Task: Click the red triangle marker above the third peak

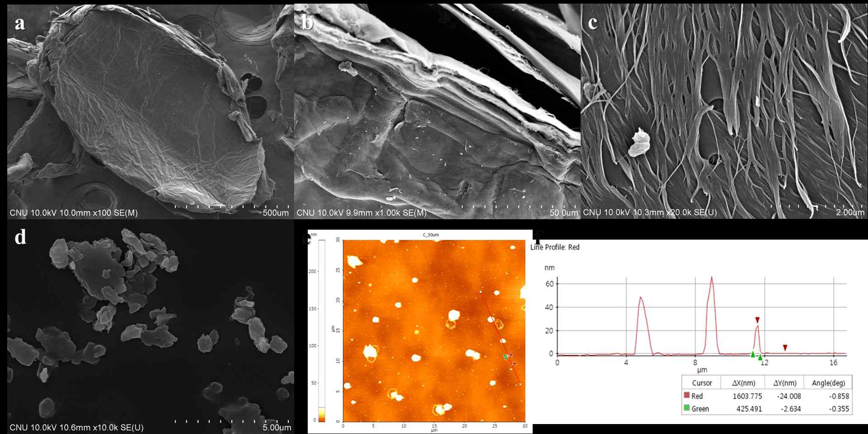Action: (757, 320)
